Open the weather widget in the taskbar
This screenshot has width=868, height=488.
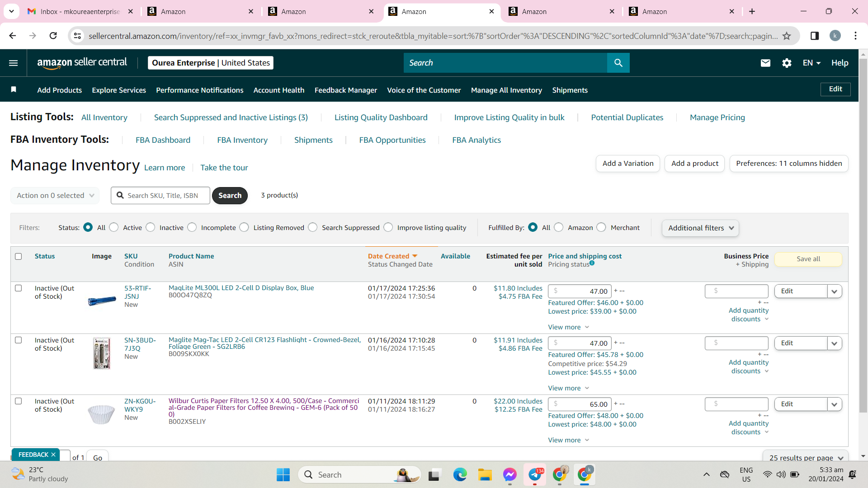pos(40,474)
